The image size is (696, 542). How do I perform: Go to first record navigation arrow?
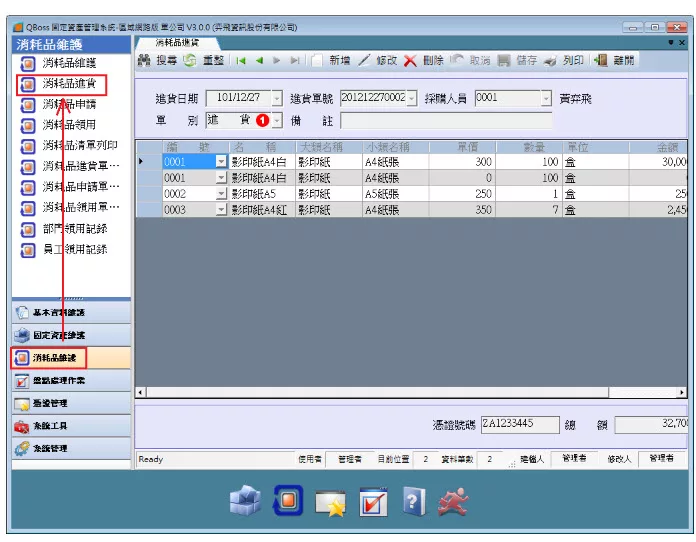tap(241, 61)
